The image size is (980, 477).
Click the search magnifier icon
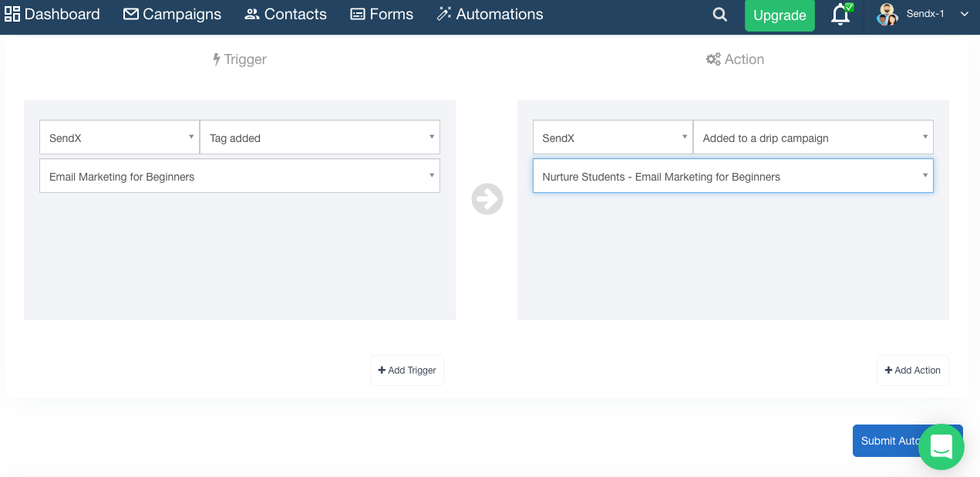tap(720, 15)
